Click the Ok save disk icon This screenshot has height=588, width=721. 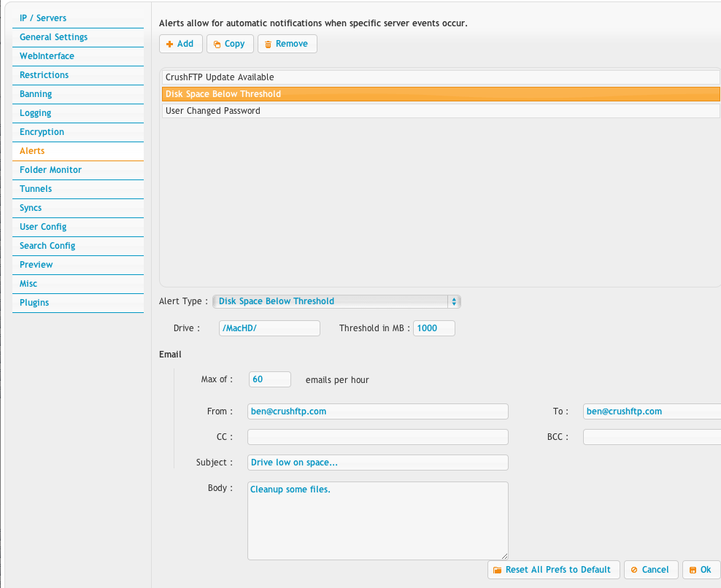tap(693, 570)
